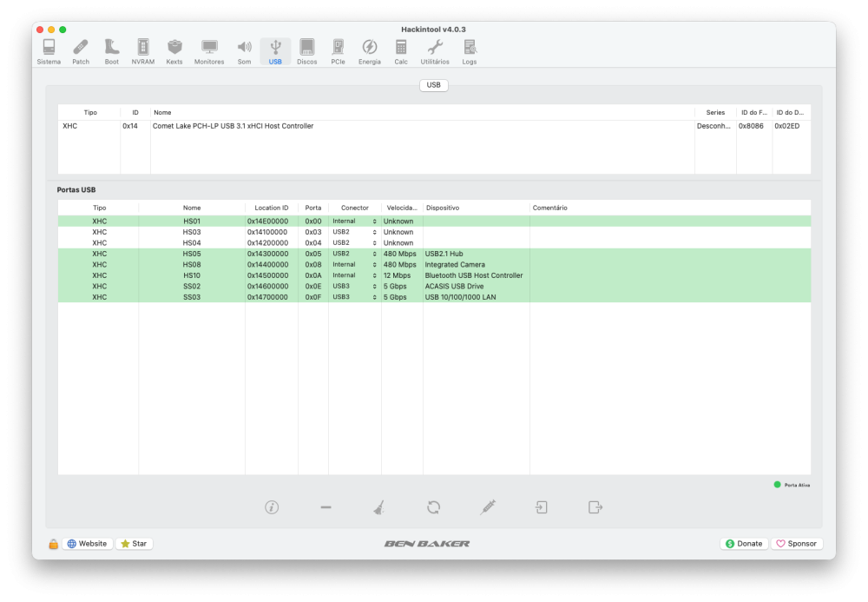This screenshot has width=868, height=602.
Task: Open the Website link button
Action: point(88,544)
